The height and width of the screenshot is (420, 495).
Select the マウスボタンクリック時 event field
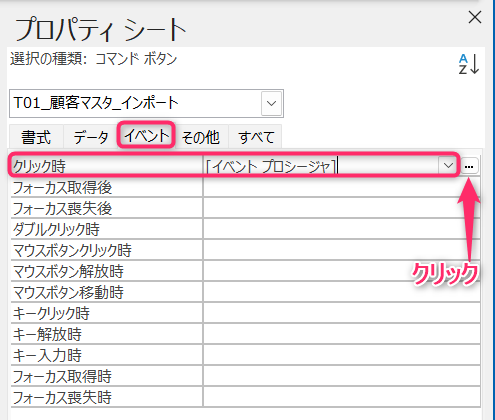(342, 250)
